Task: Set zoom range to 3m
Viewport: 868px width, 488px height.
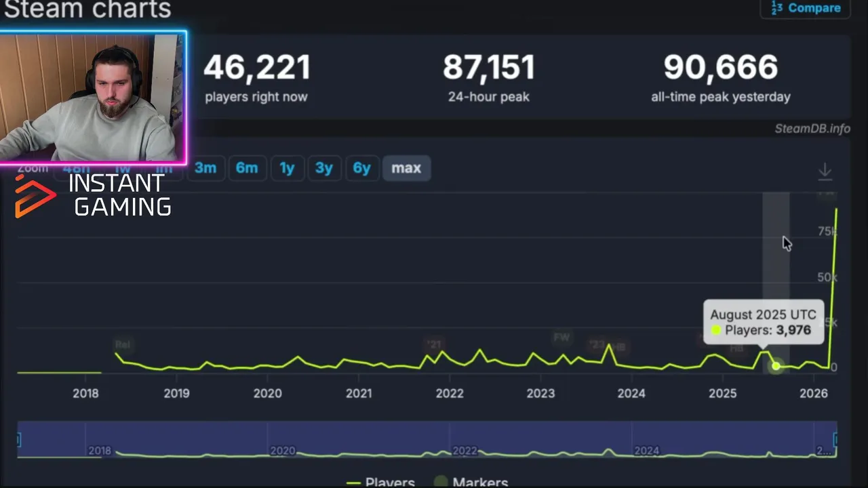Action: tap(205, 168)
